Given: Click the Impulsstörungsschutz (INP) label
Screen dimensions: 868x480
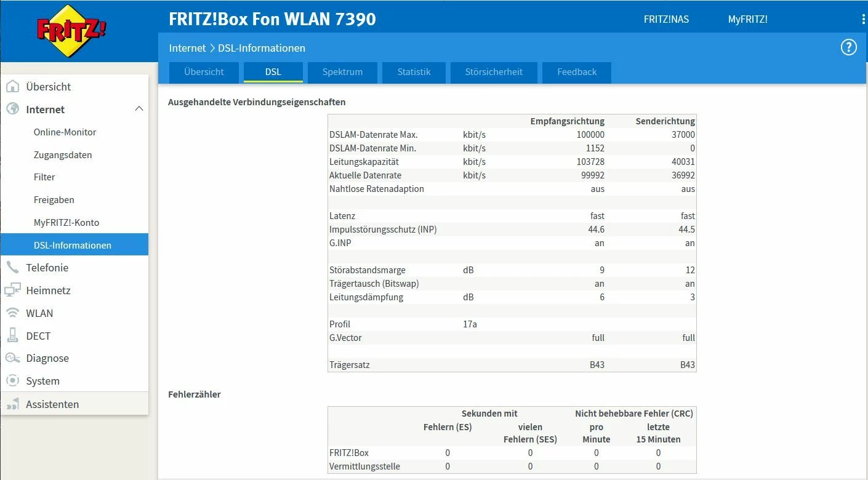Looking at the screenshot, I should point(383,230).
